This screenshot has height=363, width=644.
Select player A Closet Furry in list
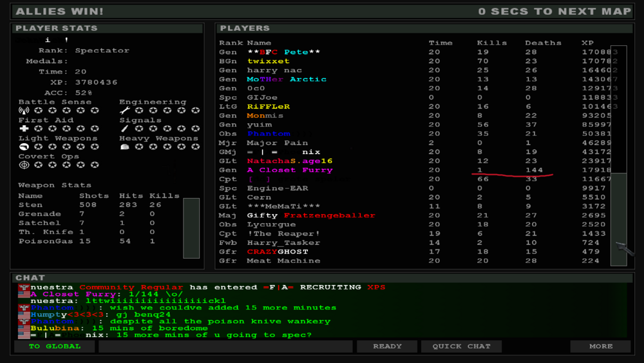click(x=415, y=170)
